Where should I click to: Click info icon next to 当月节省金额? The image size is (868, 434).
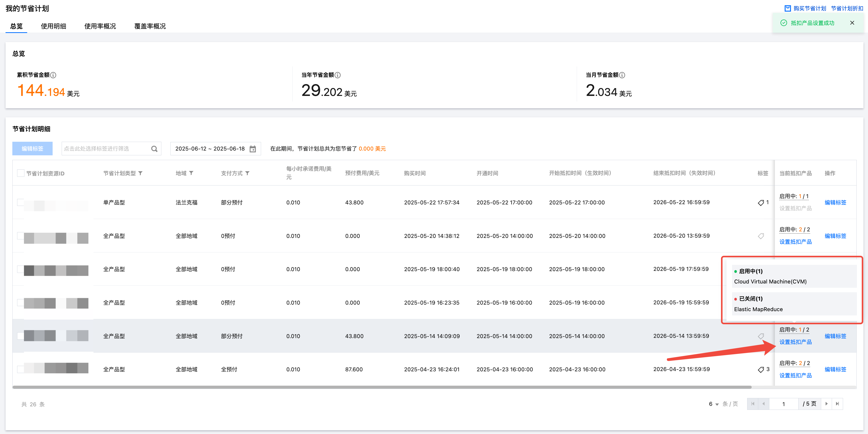(622, 75)
